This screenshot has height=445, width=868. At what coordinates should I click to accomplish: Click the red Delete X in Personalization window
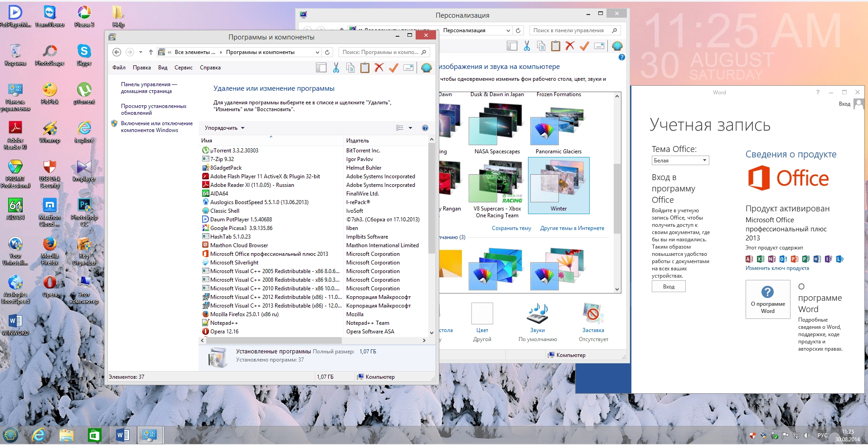[570, 45]
